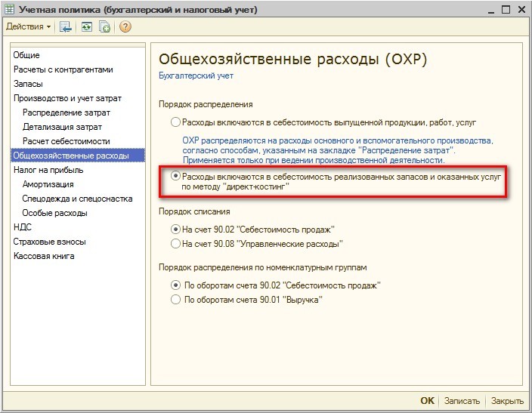Open the Страховые взносы section
This screenshot has width=532, height=413.
click(x=50, y=242)
